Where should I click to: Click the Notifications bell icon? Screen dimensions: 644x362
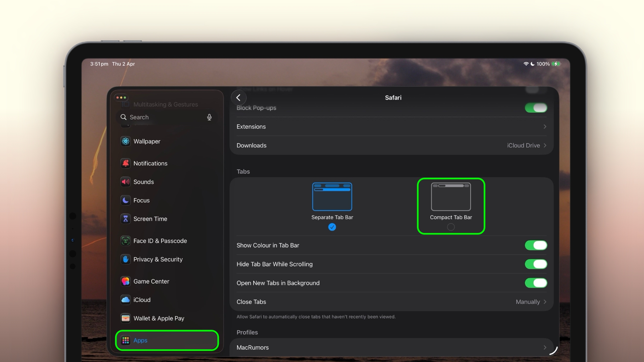[x=125, y=163]
